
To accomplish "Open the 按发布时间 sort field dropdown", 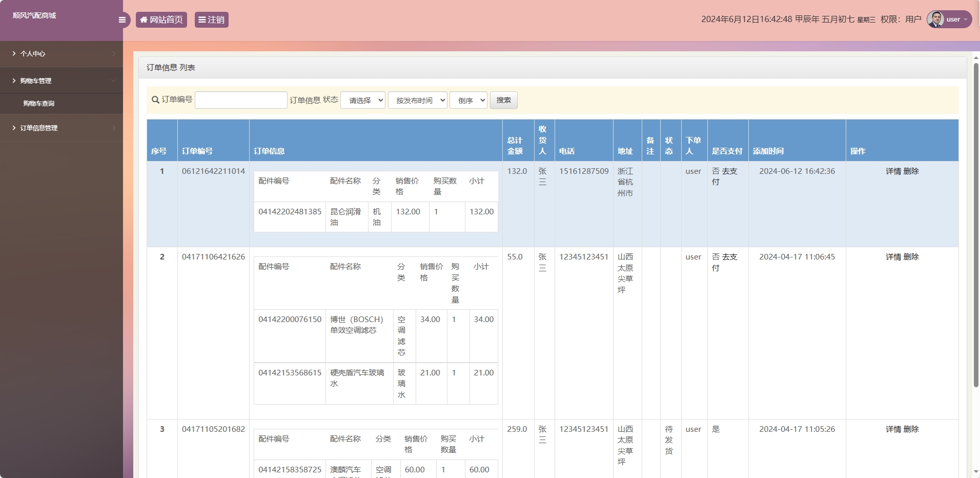I will (418, 100).
